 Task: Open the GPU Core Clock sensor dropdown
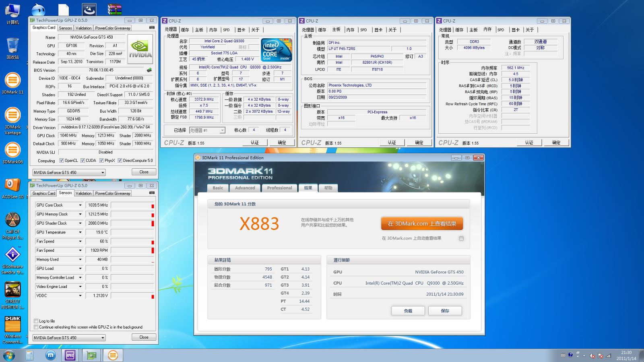80,205
